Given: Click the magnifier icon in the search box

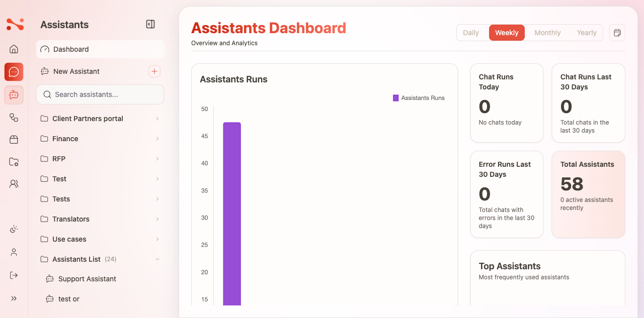Looking at the screenshot, I should coord(47,94).
